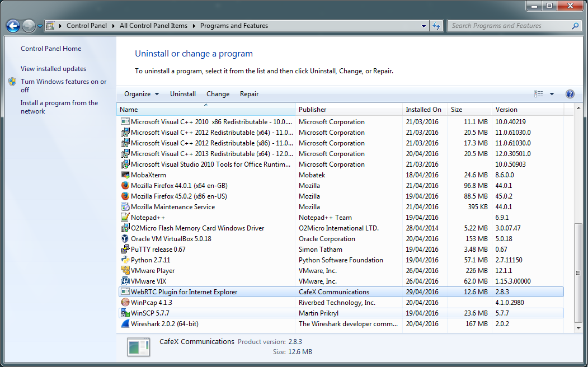Viewport: 588px width, 367px height.
Task: Click the VMware Player icon
Action: coord(125,271)
